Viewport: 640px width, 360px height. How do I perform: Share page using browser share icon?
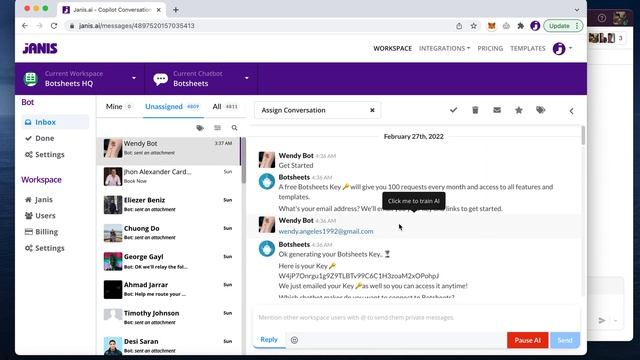[459, 26]
